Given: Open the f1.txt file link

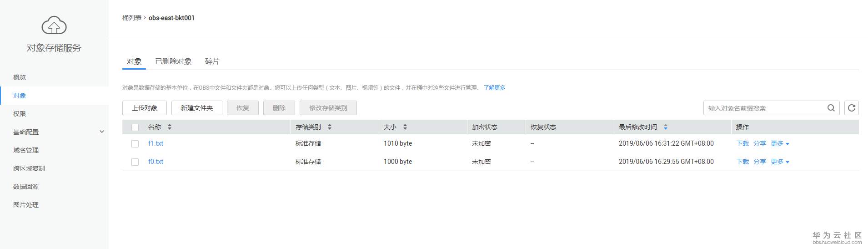Looking at the screenshot, I should (156, 143).
